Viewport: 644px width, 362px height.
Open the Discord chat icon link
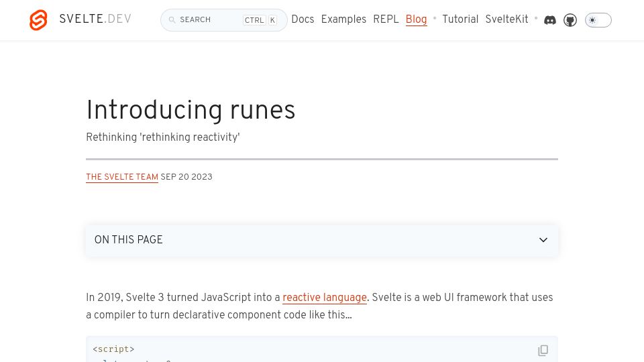[x=550, y=20]
